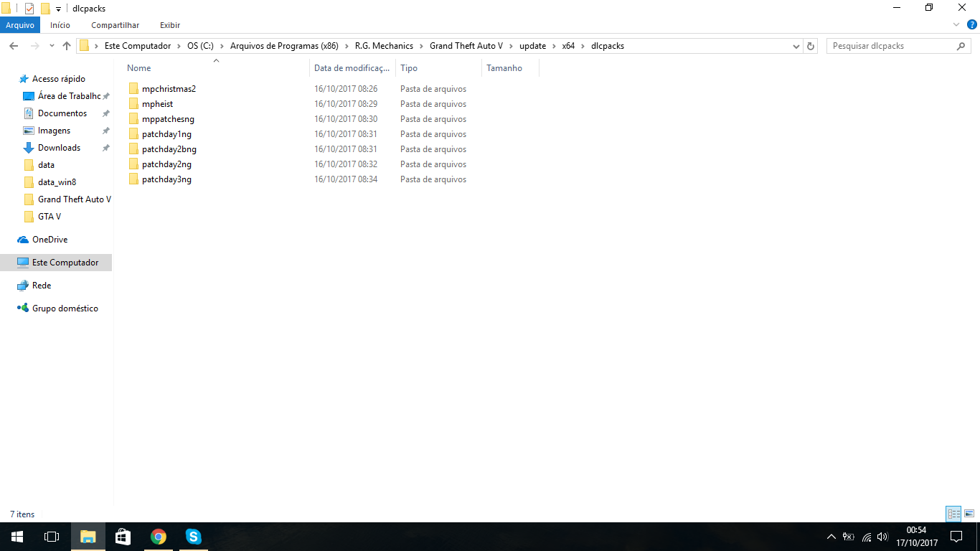The height and width of the screenshot is (551, 980).
Task: Click the magnifier icon in the search box
Action: (x=961, y=46)
